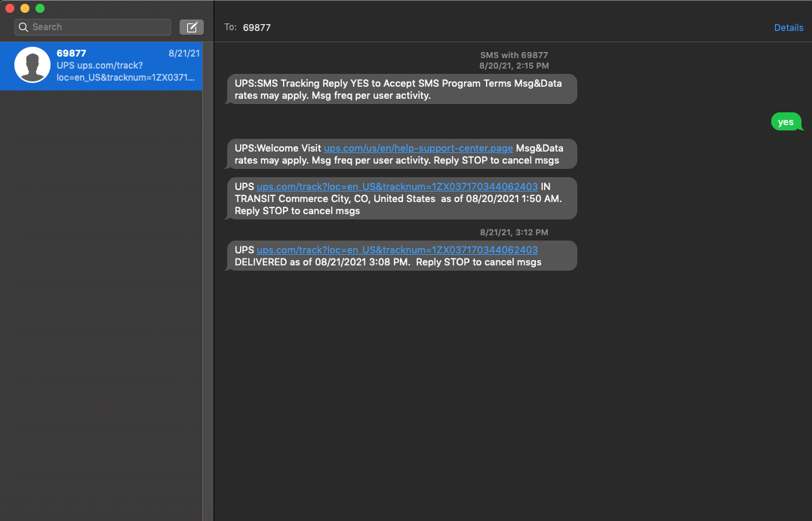Click the 69877 recipient in To field
Screen dimensions: 812x521
tap(257, 28)
